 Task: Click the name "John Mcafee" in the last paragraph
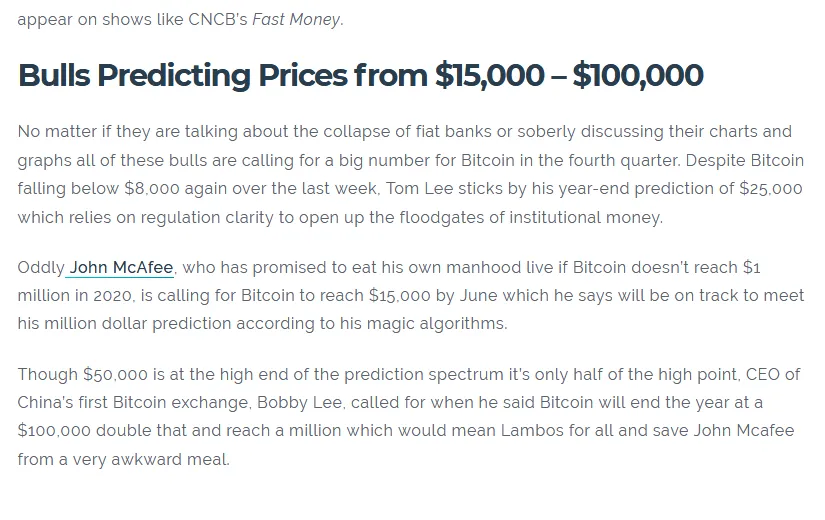743,431
